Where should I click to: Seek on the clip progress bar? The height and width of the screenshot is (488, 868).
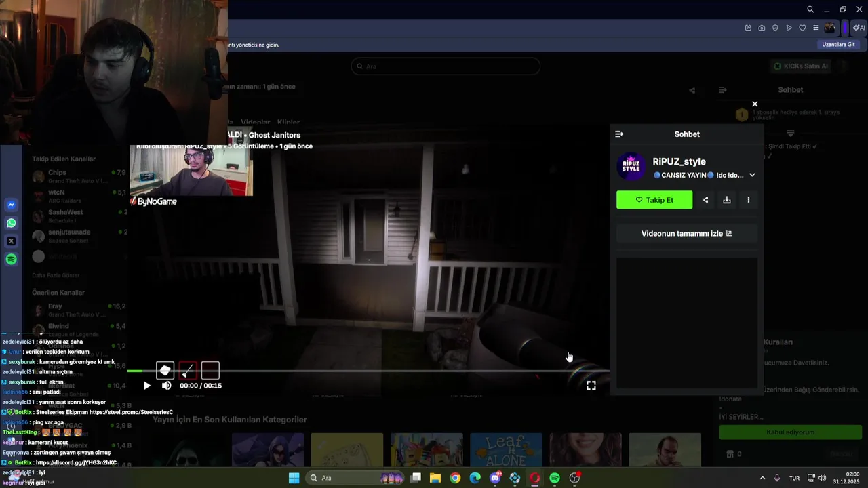pos(368,371)
